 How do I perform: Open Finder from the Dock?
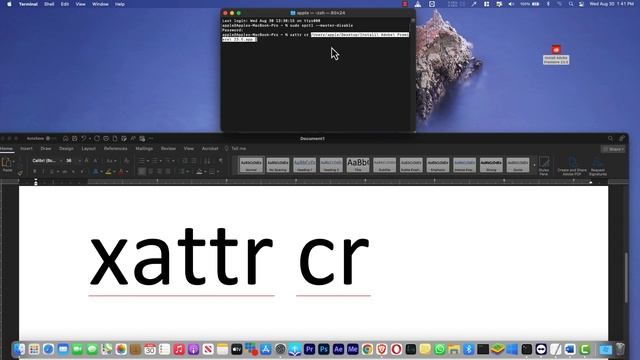[19, 349]
